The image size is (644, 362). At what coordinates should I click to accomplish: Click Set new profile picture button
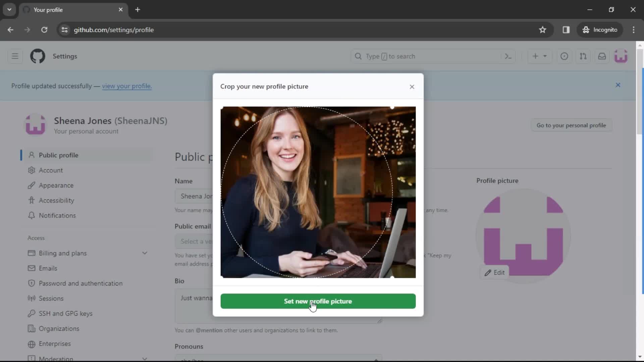[318, 301]
